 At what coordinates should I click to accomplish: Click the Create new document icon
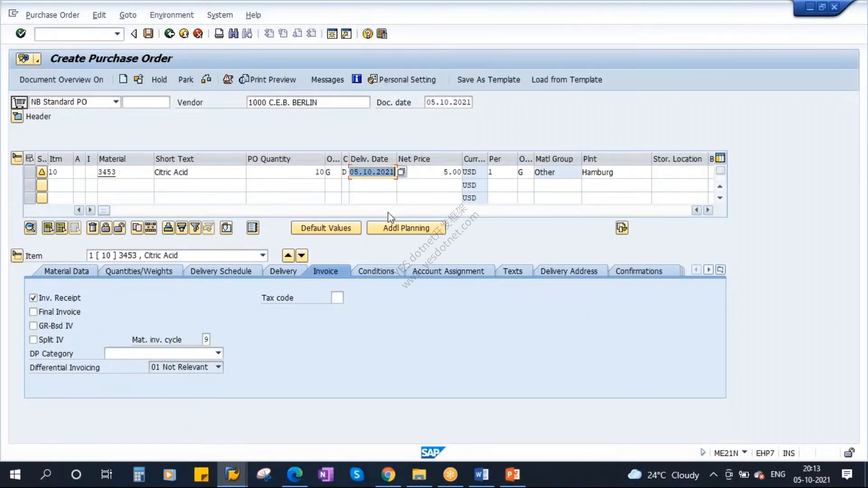click(123, 79)
